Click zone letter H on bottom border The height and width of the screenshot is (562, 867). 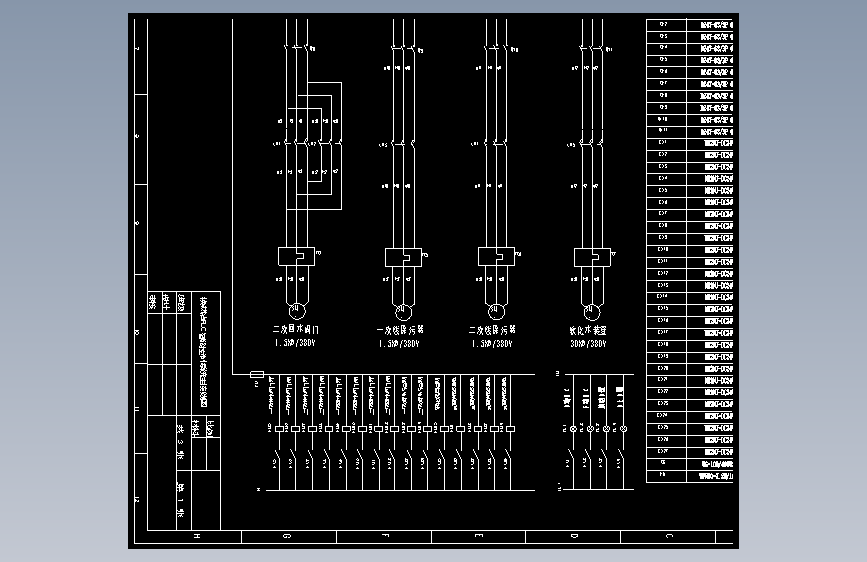click(197, 536)
